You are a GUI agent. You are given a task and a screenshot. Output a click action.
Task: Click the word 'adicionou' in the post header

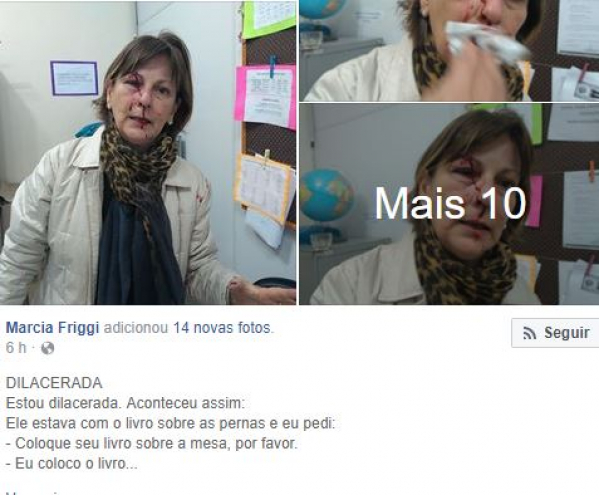[x=136, y=328]
